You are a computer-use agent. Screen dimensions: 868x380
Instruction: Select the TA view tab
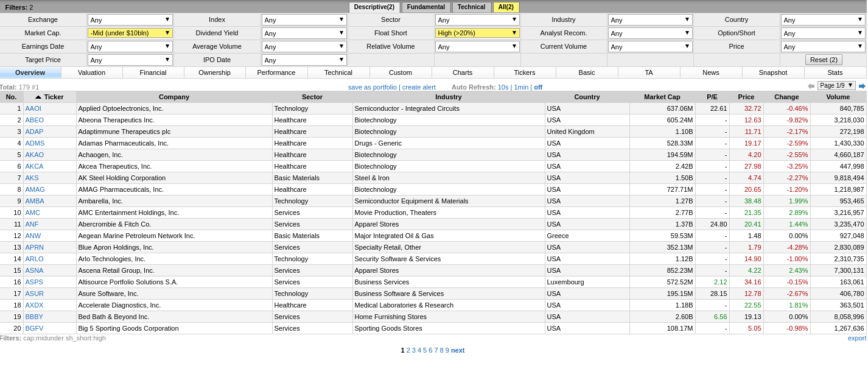click(649, 72)
